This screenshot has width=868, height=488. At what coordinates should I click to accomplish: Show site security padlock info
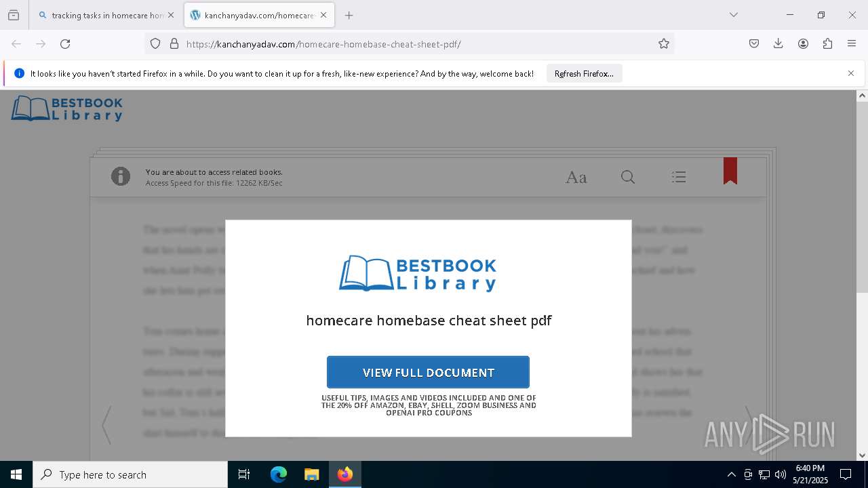[174, 44]
